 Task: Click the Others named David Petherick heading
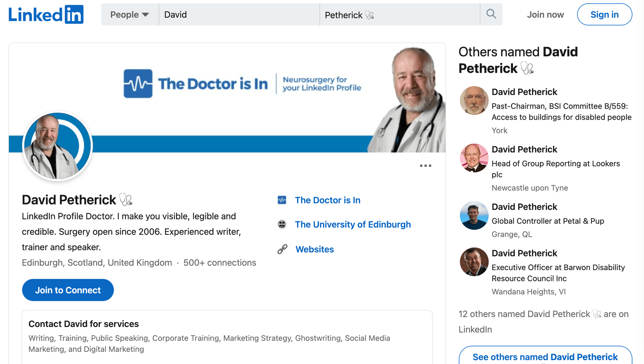[518, 60]
